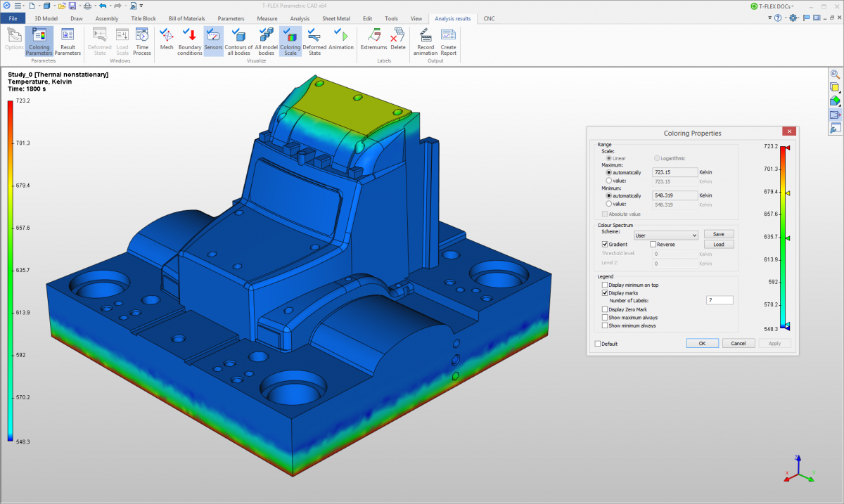Viewport: 844px width, 504px height.
Task: Click the Maximum automatically value field 723.15
Action: pos(674,172)
